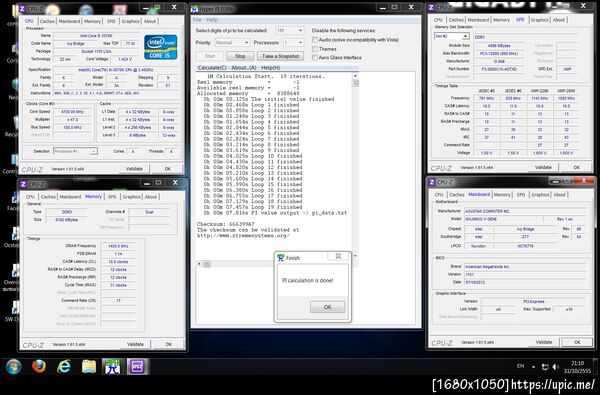Launch Firefox from the taskbar
The width and height of the screenshot is (600, 395).
pyautogui.click(x=39, y=367)
